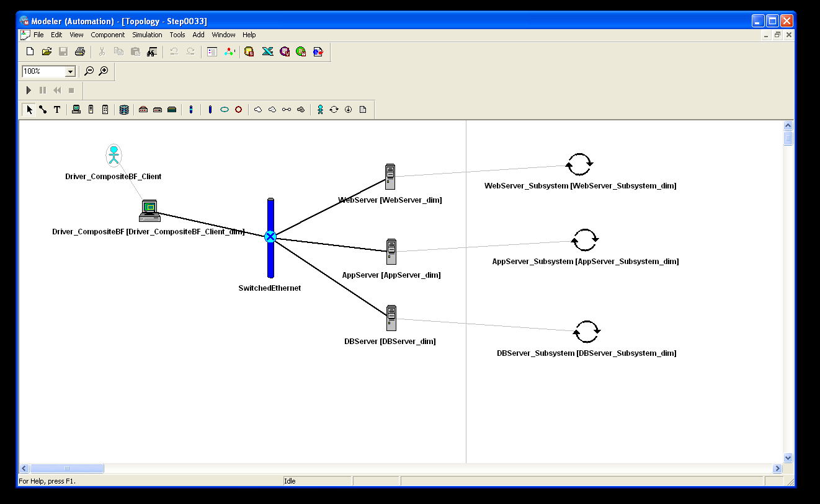Screen dimensions: 820x504
Task: Click the yellow circle 'S' toolbar icon
Action: 249,51
